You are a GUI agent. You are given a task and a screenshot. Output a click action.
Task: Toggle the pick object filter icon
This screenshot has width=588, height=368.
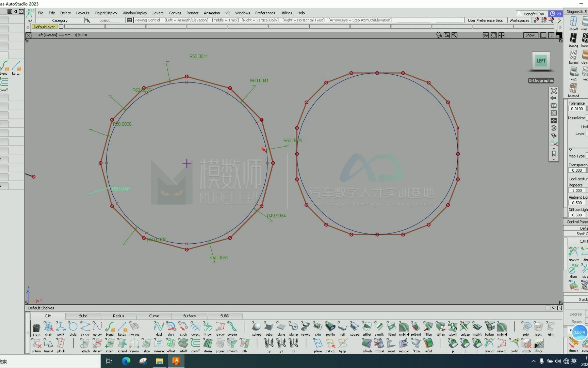88,20
